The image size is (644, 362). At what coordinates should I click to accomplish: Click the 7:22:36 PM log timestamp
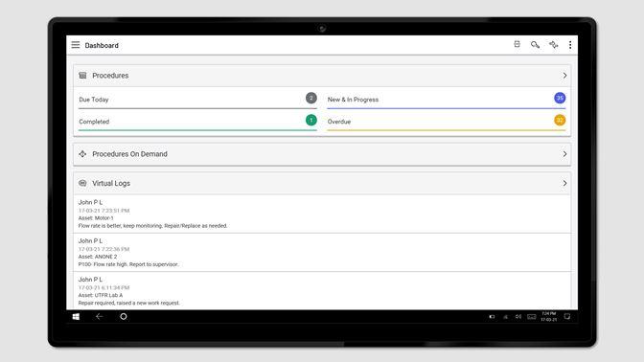tap(103, 249)
